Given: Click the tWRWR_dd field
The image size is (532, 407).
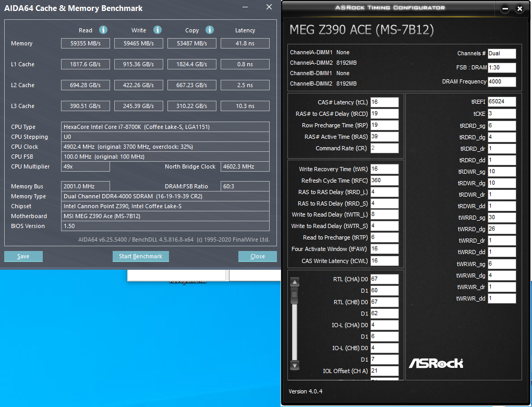Looking at the screenshot, I should click(x=502, y=298).
